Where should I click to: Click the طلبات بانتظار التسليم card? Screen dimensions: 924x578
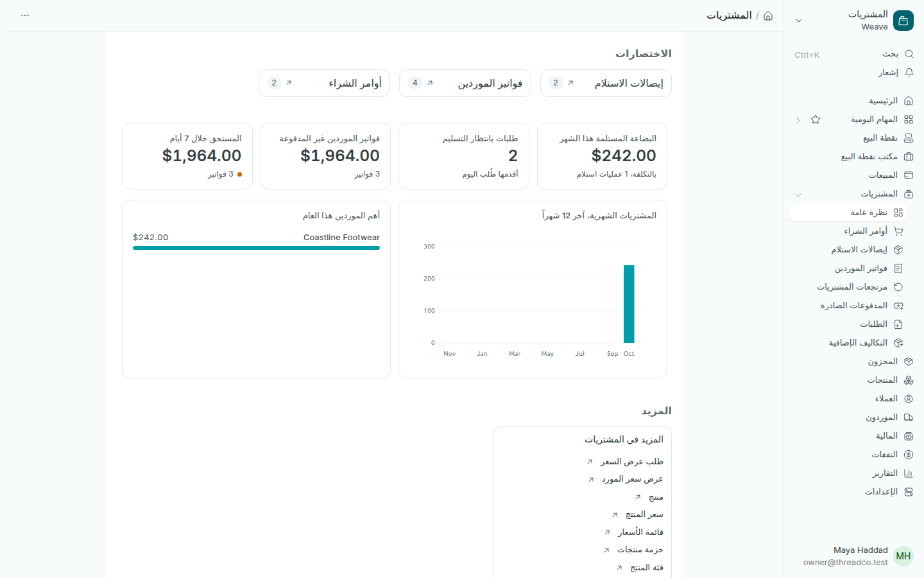point(464,156)
